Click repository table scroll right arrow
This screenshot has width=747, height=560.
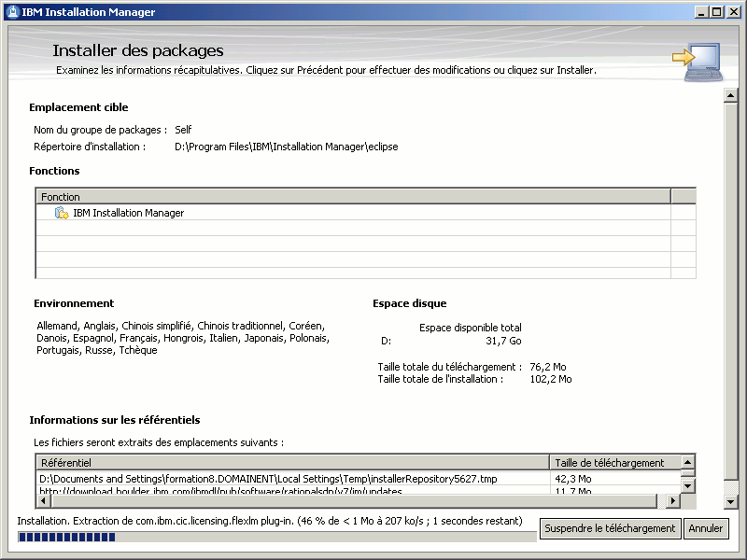(673, 501)
